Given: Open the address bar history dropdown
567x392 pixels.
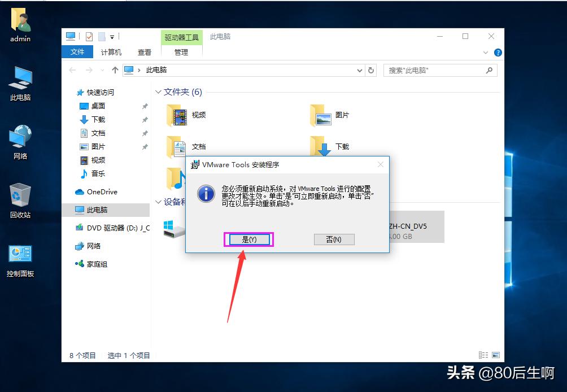Looking at the screenshot, I should 360,70.
